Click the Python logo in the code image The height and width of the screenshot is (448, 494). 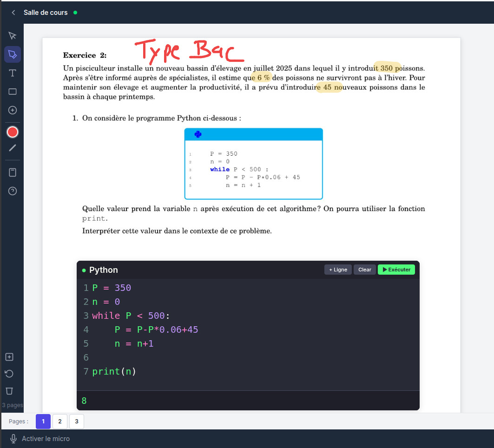point(198,134)
